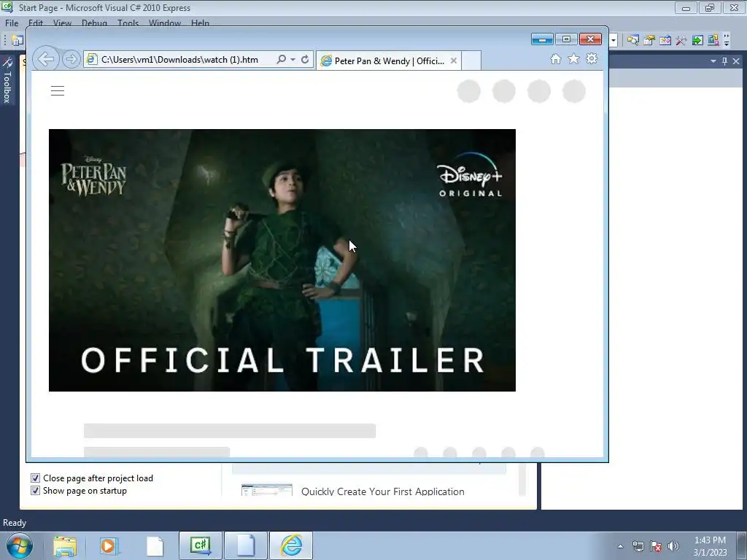Image resolution: width=747 pixels, height=560 pixels.
Task: Open a new blank tab in Internet Explorer
Action: [471, 61]
